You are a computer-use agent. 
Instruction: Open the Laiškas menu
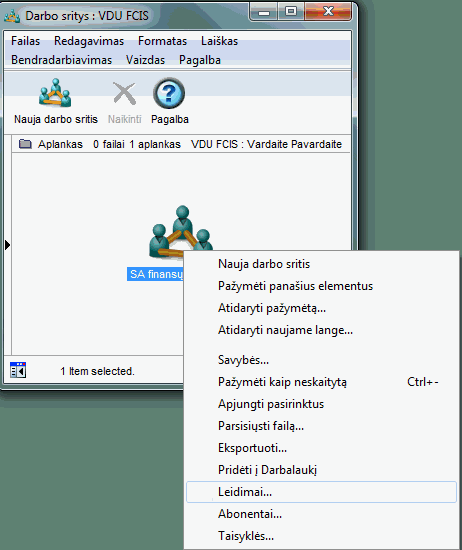(x=220, y=41)
